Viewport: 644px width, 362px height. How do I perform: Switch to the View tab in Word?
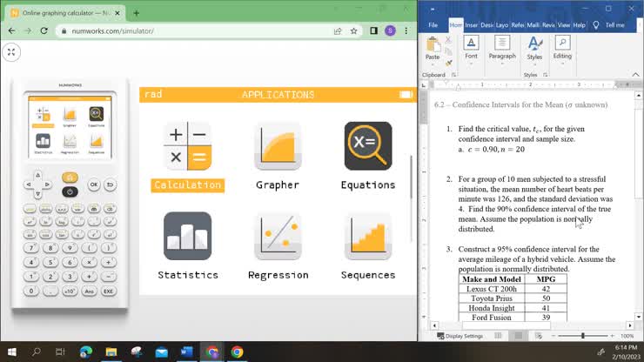tap(564, 25)
